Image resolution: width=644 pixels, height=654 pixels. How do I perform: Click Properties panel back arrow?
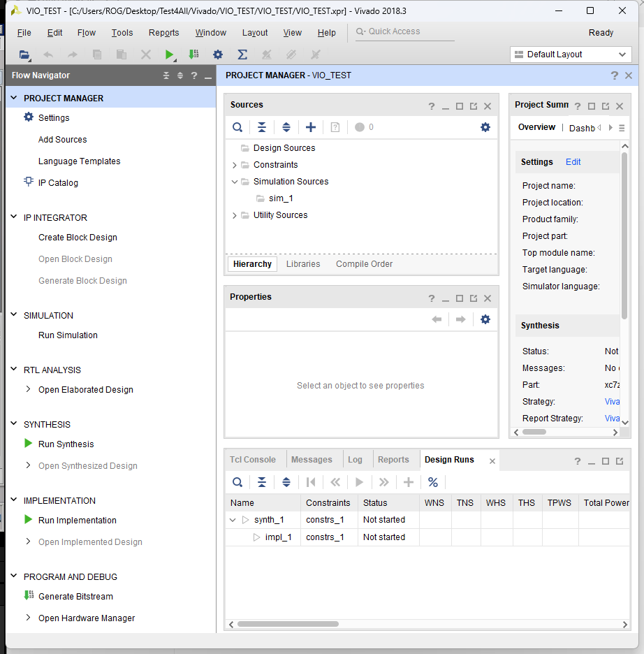click(x=437, y=319)
